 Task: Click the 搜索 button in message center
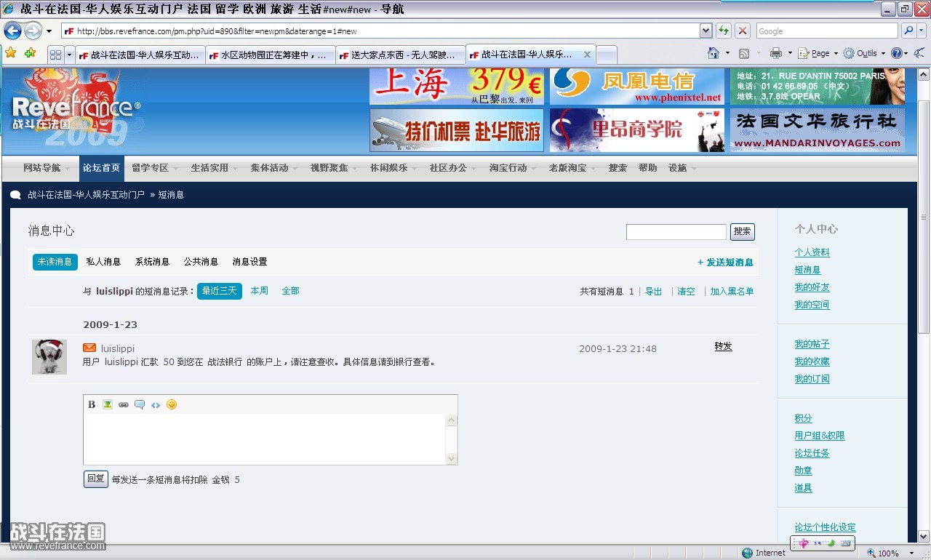743,231
